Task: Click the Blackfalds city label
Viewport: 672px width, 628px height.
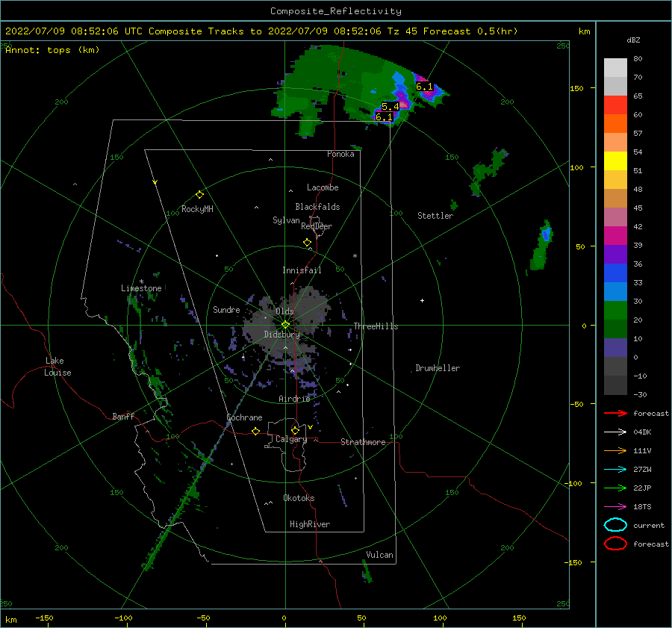Action: pos(317,207)
